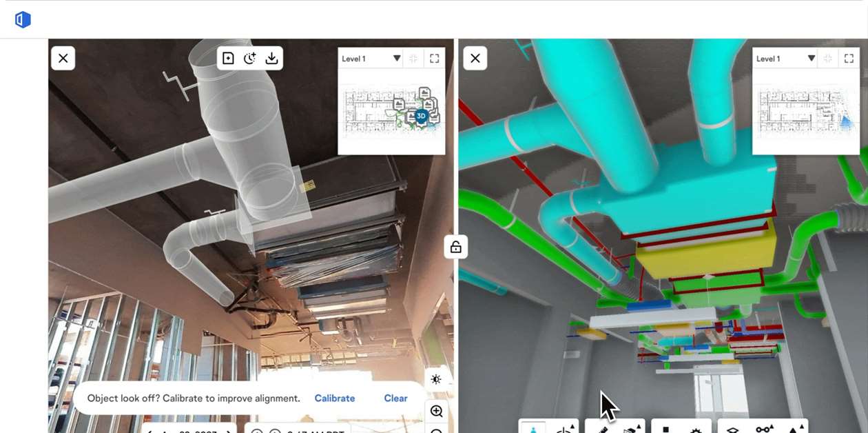Close the left photo viewer pane
This screenshot has width=868, height=433.
63,59
